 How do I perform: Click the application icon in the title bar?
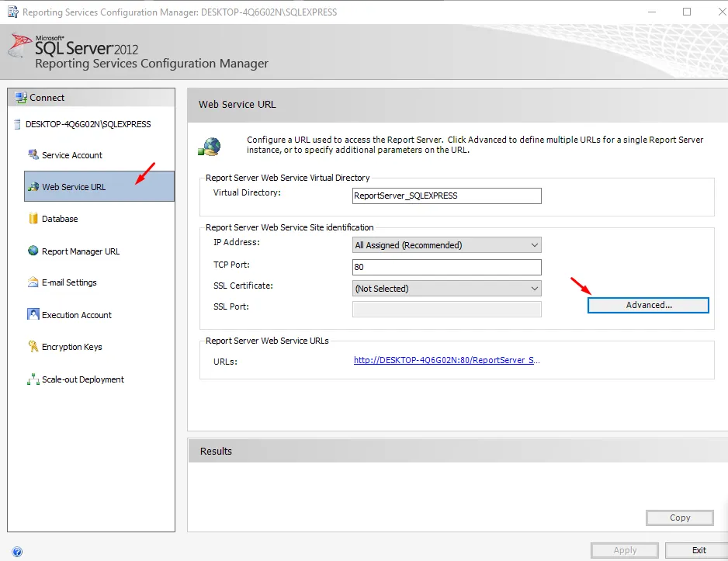13,12
